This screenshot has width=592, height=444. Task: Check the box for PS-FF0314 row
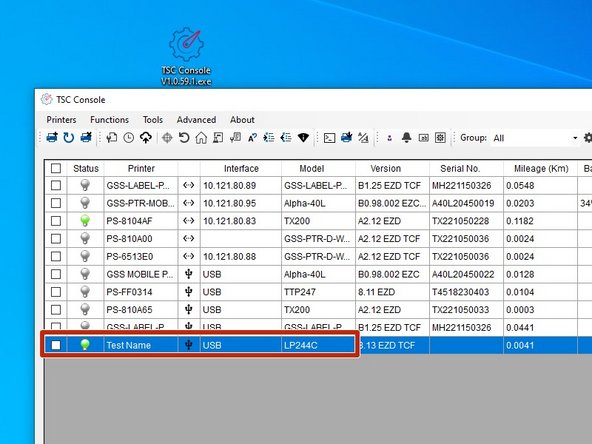click(56, 292)
